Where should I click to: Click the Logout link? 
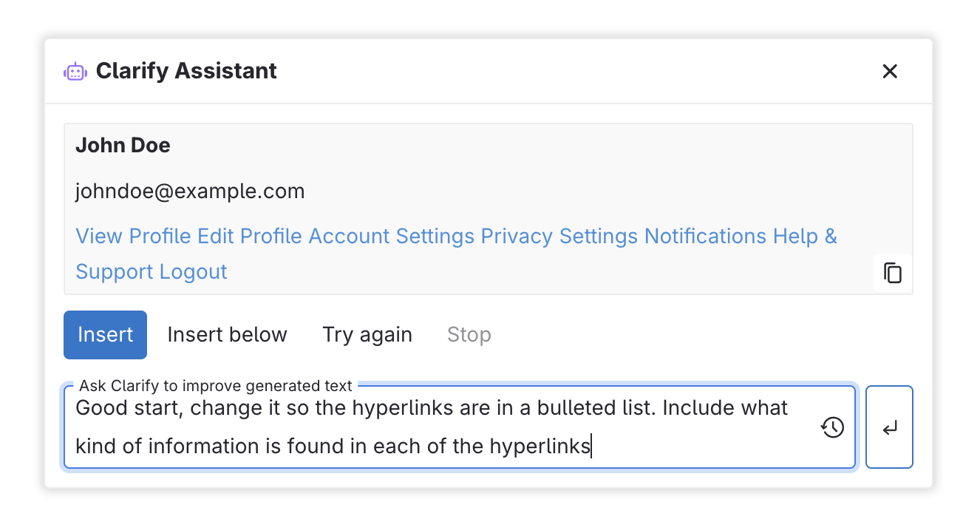194,271
